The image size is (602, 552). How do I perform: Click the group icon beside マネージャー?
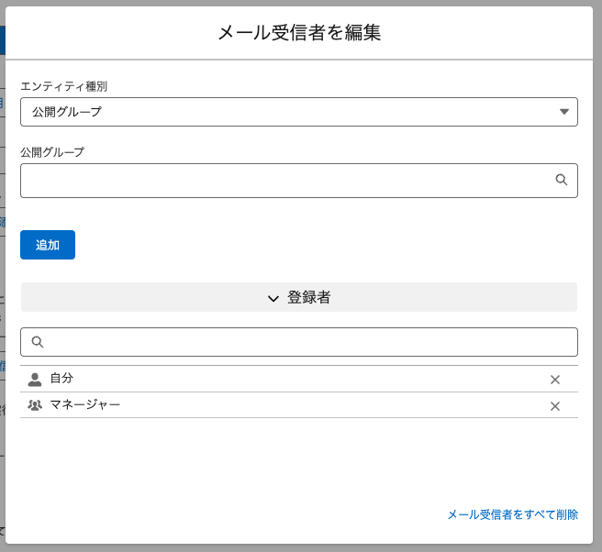coord(35,405)
